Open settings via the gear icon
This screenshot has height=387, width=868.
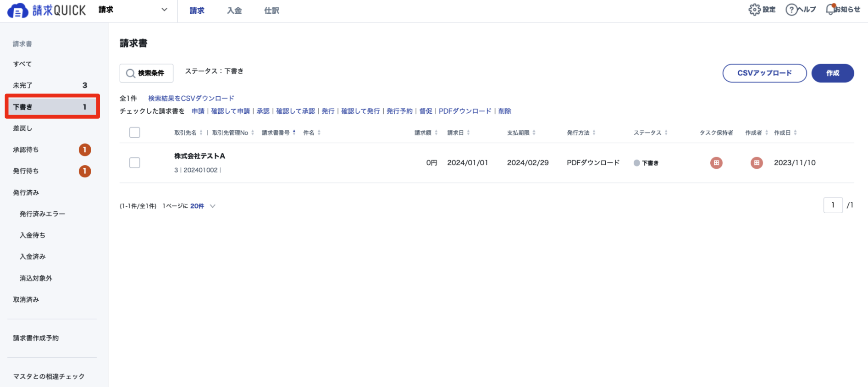754,10
